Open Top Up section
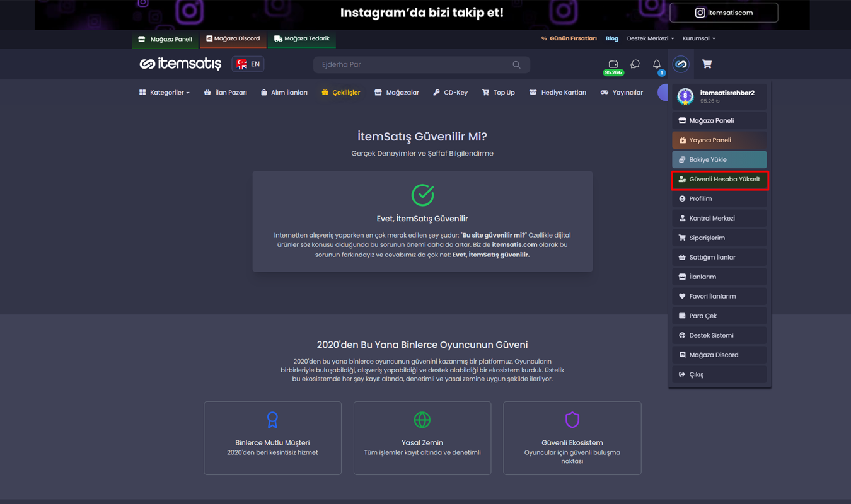The image size is (851, 504). click(x=499, y=93)
